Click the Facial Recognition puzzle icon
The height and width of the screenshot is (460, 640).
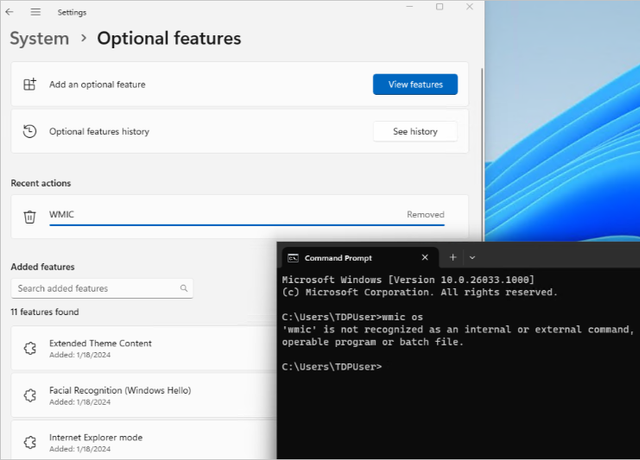(x=30, y=395)
